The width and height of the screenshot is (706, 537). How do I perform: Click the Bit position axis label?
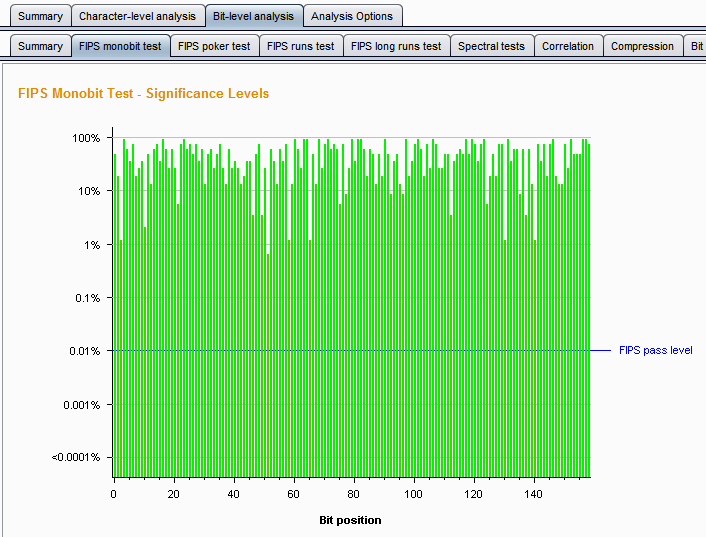[350, 520]
